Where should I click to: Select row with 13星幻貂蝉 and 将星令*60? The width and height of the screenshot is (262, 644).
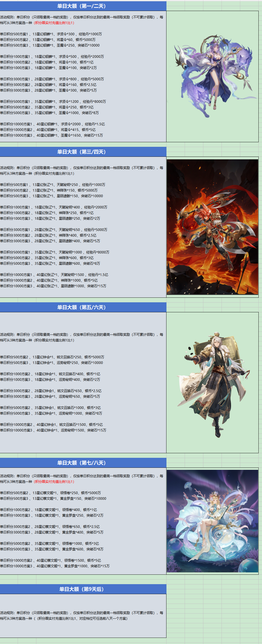(x=48, y=40)
